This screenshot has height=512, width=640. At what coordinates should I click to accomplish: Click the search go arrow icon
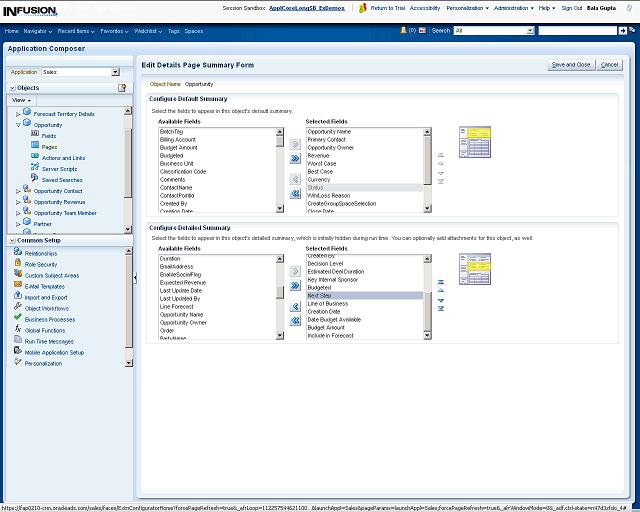(x=624, y=31)
